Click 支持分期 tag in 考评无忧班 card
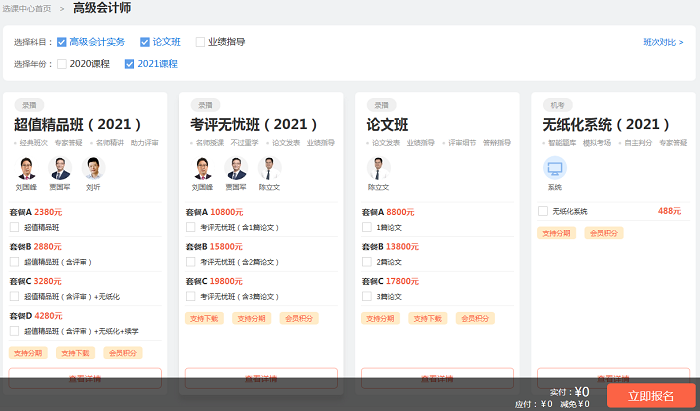Image resolution: width=700 pixels, height=411 pixels. [x=251, y=318]
